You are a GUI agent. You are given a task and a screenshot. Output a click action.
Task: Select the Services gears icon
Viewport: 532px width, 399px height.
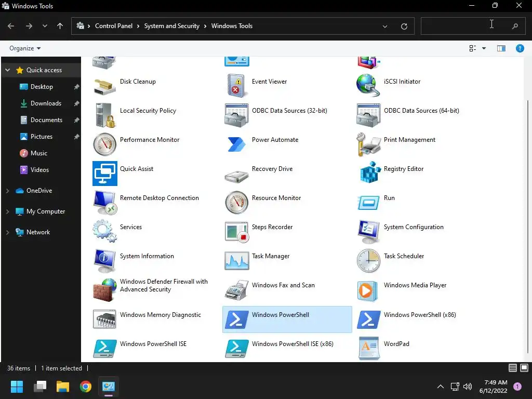click(x=104, y=231)
